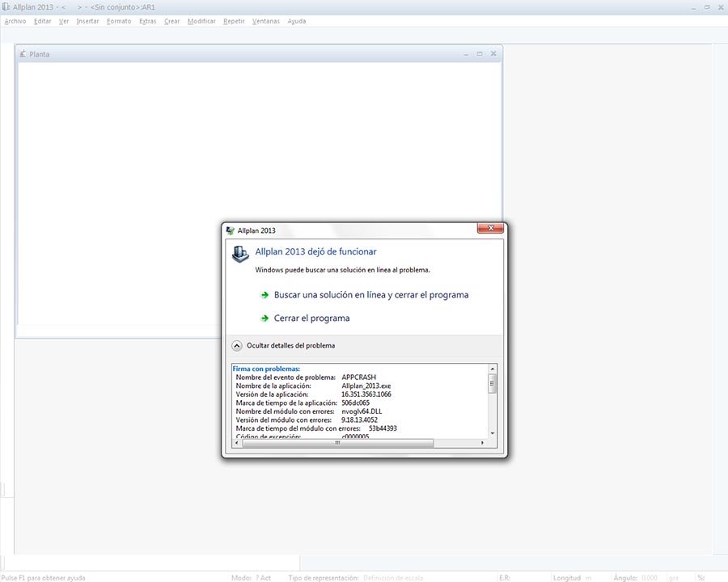728x582 pixels.
Task: Minimize the Allplan 2013 main window
Action: tap(693, 7)
